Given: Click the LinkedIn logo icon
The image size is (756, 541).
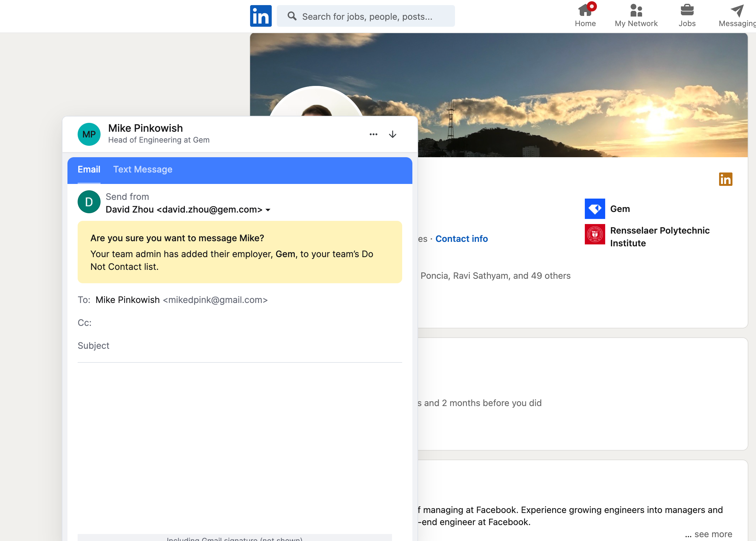Looking at the screenshot, I should 261,16.
